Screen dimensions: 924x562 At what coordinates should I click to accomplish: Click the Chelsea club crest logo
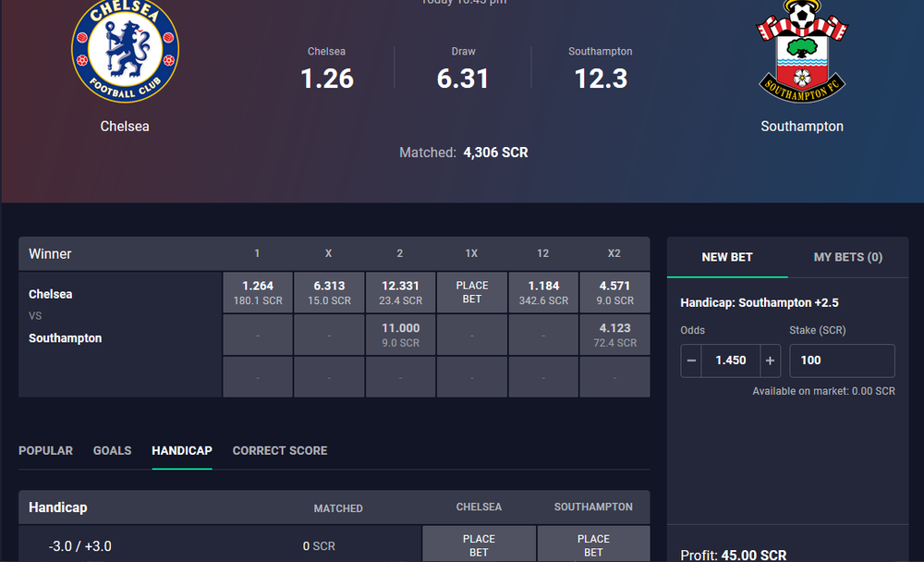[x=125, y=52]
